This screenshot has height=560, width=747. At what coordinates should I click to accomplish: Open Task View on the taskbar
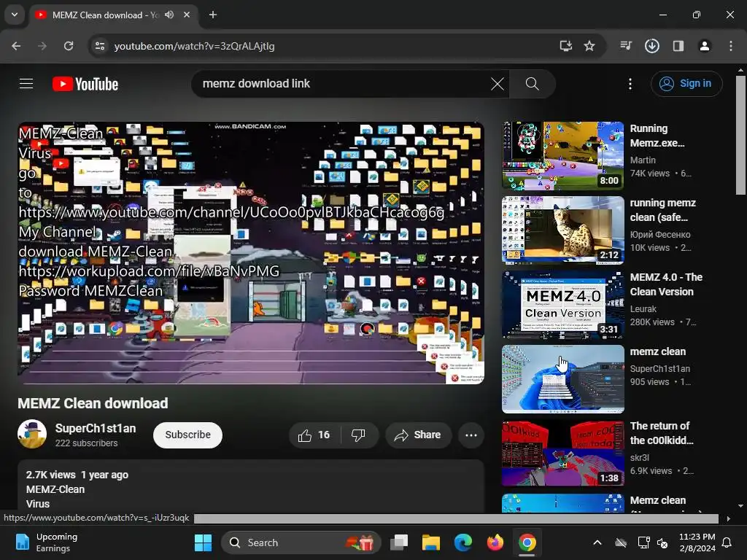point(399,542)
